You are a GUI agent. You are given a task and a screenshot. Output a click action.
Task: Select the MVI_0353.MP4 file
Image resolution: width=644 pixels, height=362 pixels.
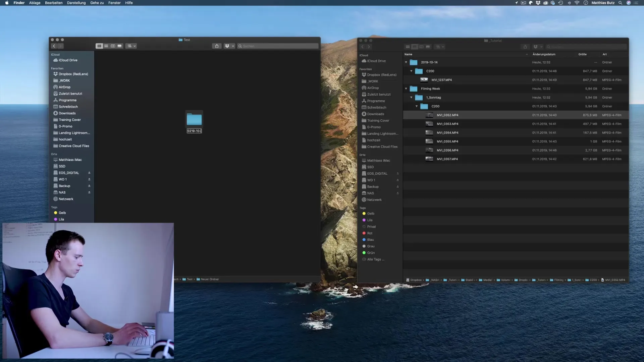516,124
